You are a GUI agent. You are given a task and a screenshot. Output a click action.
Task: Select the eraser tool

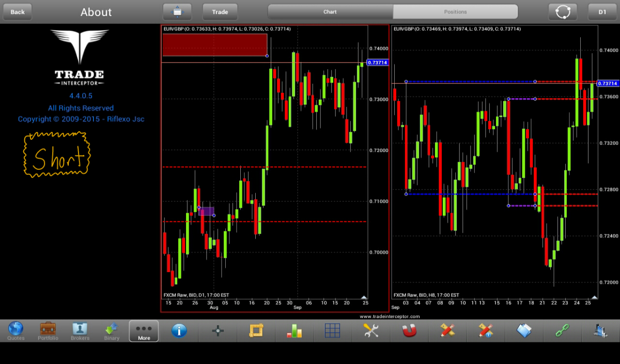tap(524, 331)
